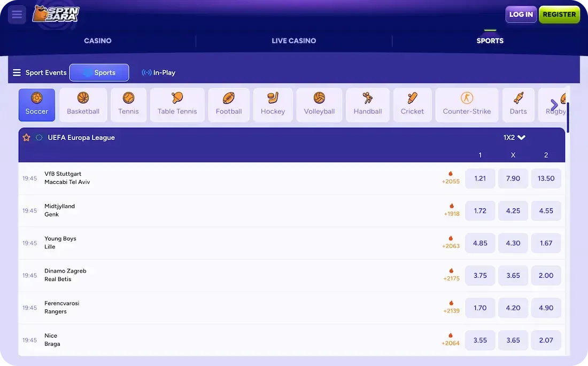The image size is (588, 366).
Task: Bet Lille win at 1.67
Action: click(x=546, y=243)
